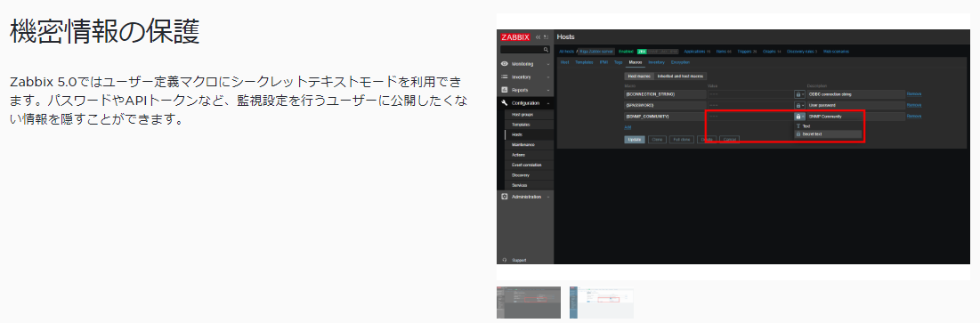
Task: Switch to the IPMI tab
Action: coord(603,62)
